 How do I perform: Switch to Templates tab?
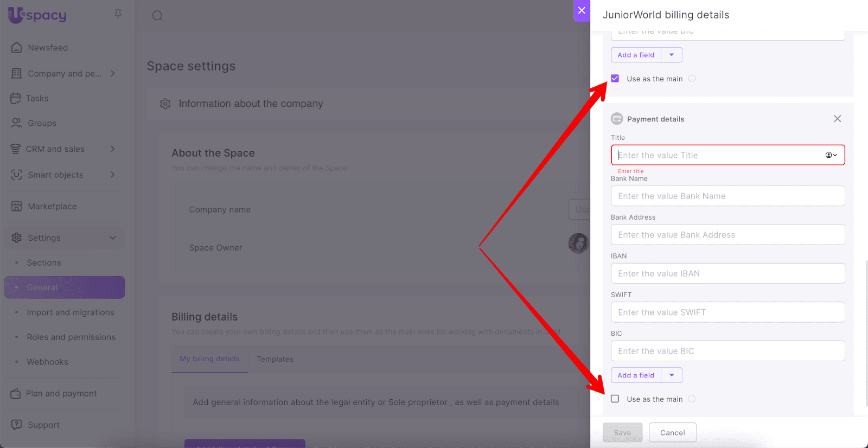click(x=275, y=359)
